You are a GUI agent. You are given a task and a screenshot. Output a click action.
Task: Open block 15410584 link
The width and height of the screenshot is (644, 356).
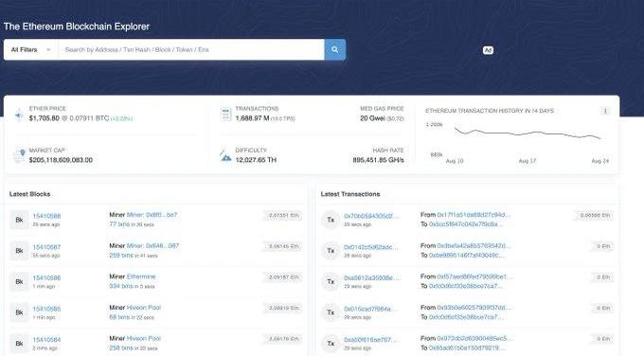tap(46, 340)
